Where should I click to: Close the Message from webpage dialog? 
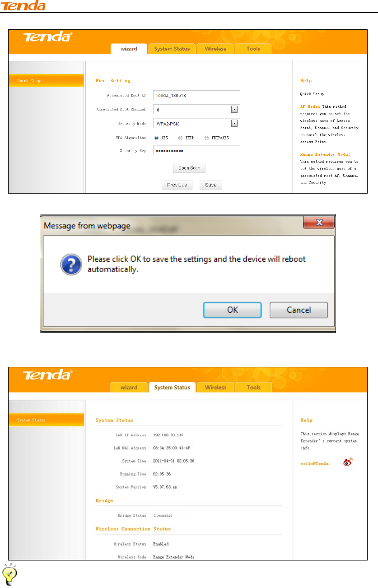click(x=318, y=222)
